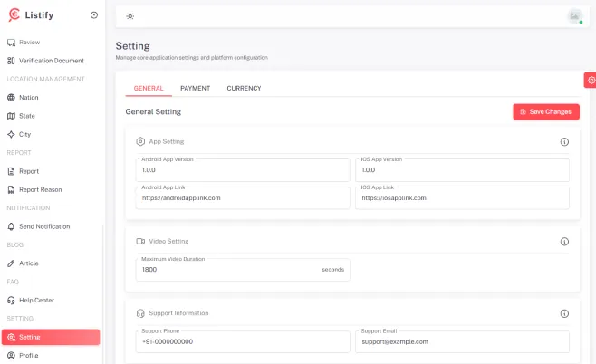Screen dimensions: 596x364
Task: Click Verification Document sidebar icon
Action: coord(11,61)
